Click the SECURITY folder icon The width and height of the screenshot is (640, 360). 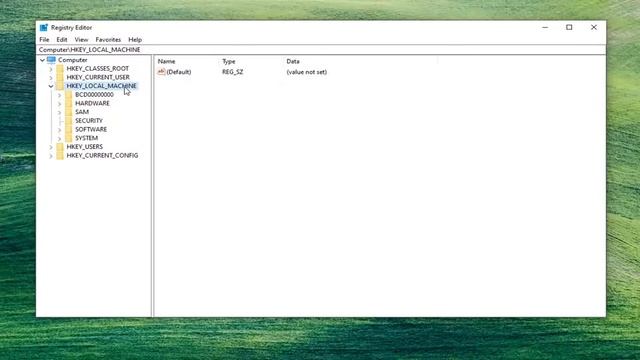point(69,121)
